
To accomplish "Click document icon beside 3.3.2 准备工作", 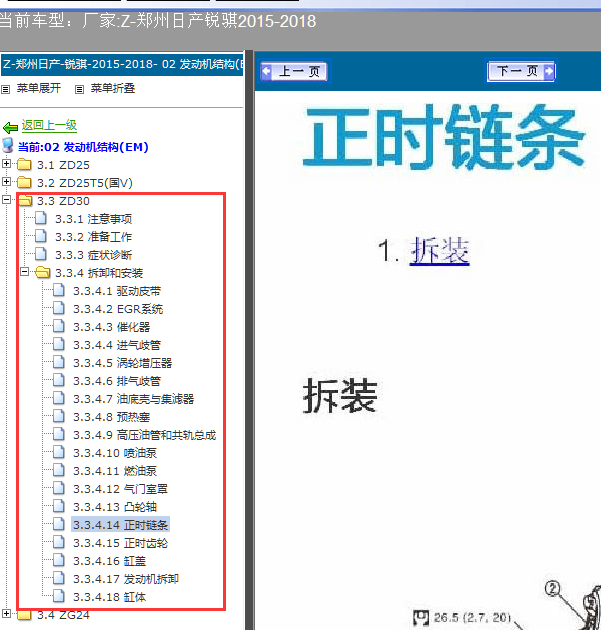I will 41,236.
